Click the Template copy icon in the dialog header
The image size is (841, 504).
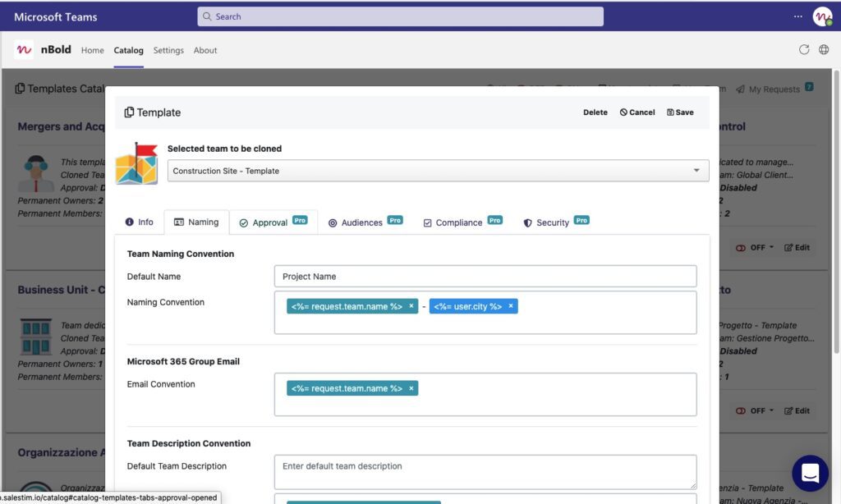pyautogui.click(x=129, y=112)
